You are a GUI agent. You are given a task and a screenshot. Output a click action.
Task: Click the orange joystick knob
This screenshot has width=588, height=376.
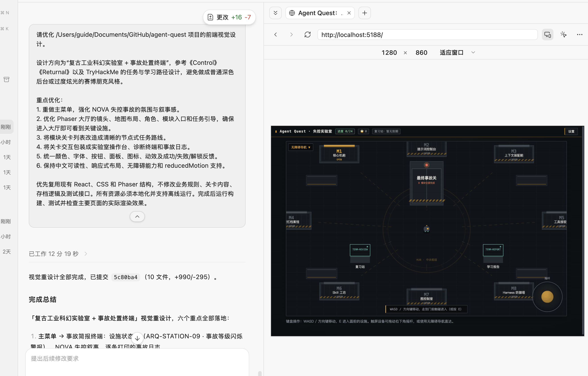pos(547,297)
